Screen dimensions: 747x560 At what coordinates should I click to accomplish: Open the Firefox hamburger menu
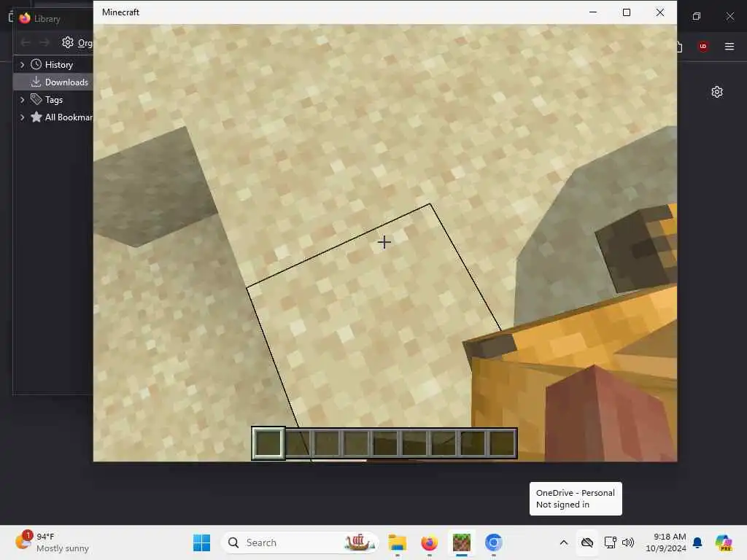[729, 46]
